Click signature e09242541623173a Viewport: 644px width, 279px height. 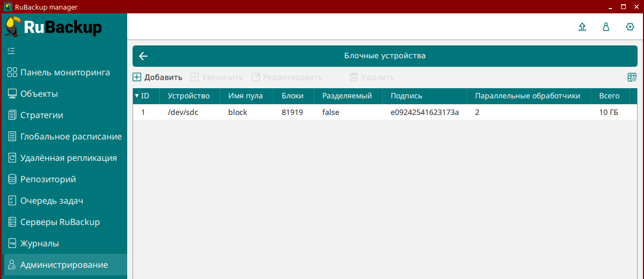[425, 112]
